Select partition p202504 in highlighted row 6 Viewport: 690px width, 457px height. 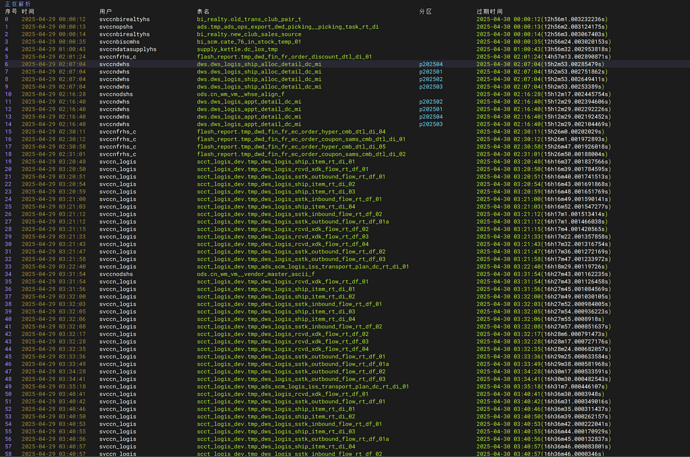[430, 64]
